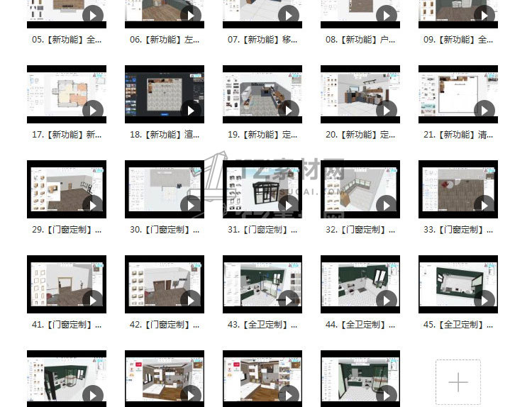Play video 07 via its play icon
The width and height of the screenshot is (532, 407).
(x=289, y=16)
